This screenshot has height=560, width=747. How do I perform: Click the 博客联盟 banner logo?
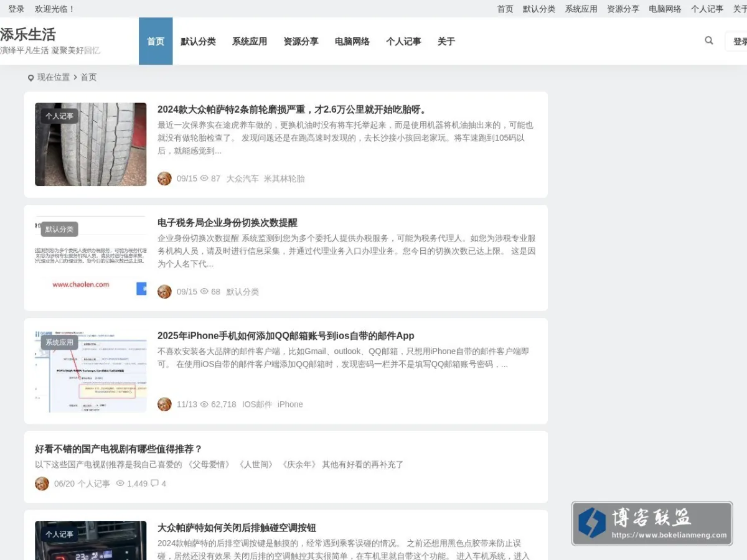tap(652, 523)
